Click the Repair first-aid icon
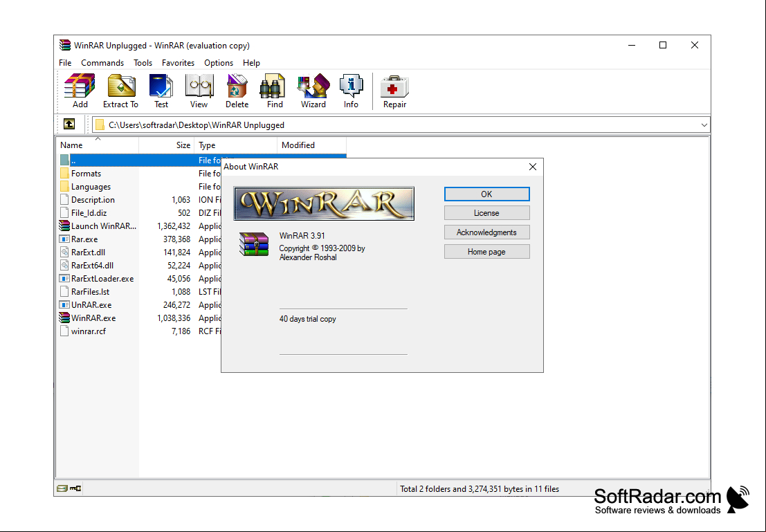 [394, 91]
